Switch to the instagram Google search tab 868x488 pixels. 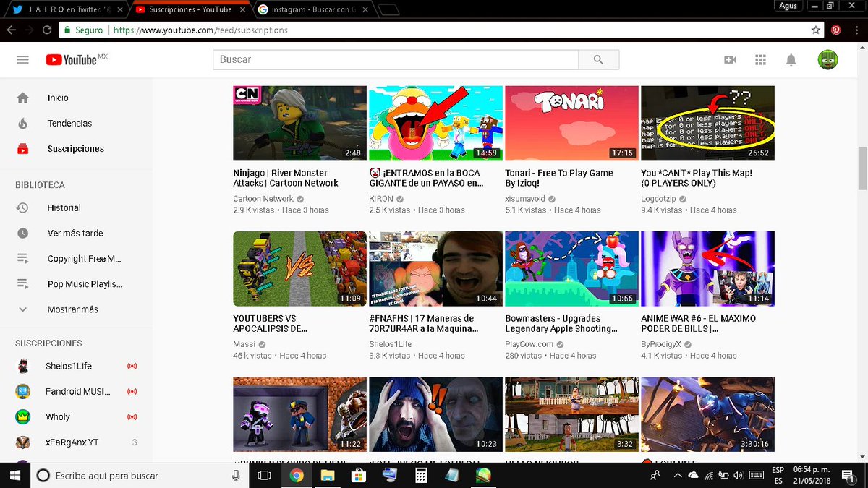tap(312, 9)
